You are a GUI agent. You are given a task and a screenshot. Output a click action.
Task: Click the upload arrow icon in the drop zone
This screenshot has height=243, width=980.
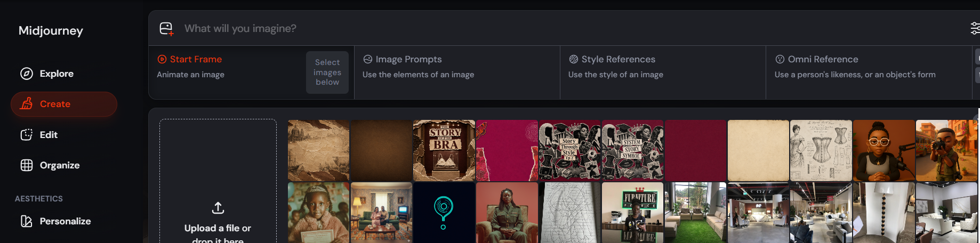point(218,208)
